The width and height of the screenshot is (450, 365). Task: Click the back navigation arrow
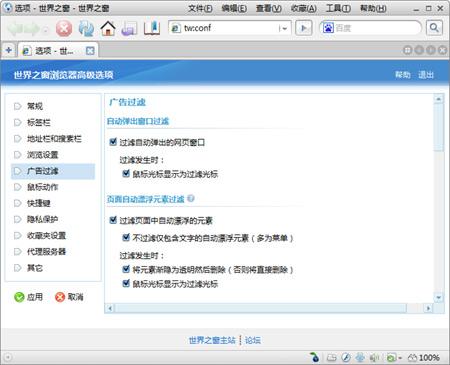point(15,29)
